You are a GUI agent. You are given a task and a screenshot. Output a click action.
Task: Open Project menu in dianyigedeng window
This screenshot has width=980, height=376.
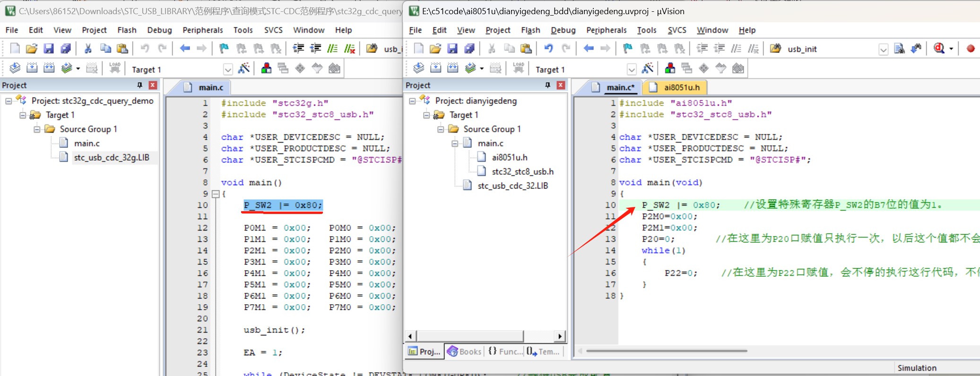coord(498,30)
